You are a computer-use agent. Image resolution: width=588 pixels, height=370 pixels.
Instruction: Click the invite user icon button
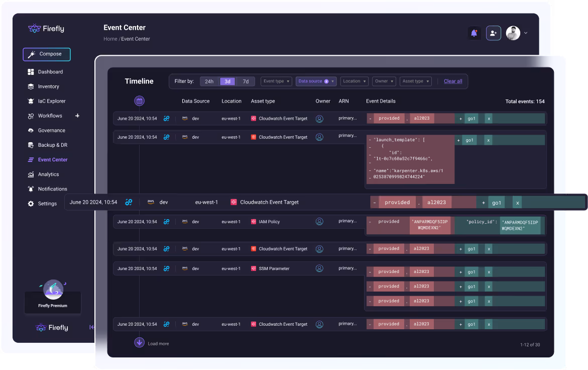coord(494,33)
